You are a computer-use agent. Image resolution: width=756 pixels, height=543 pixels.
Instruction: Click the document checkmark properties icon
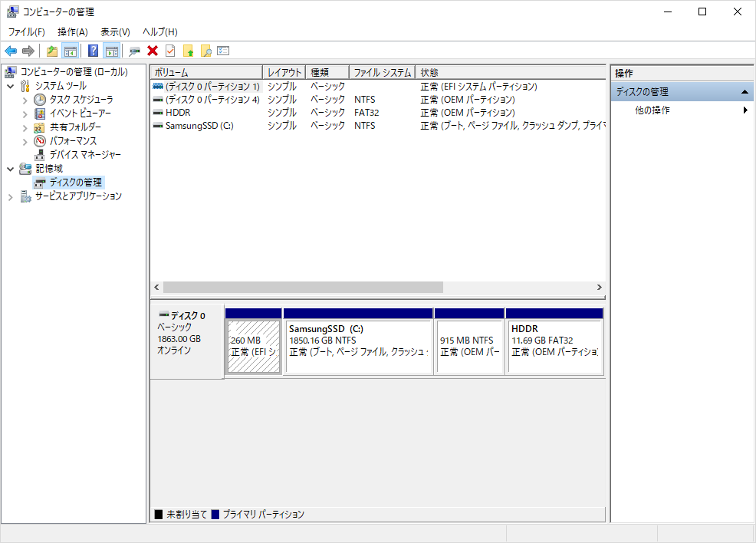tap(170, 51)
